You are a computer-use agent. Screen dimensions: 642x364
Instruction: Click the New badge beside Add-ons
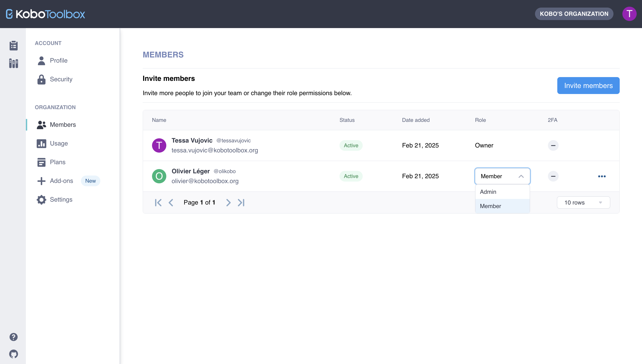(91, 181)
